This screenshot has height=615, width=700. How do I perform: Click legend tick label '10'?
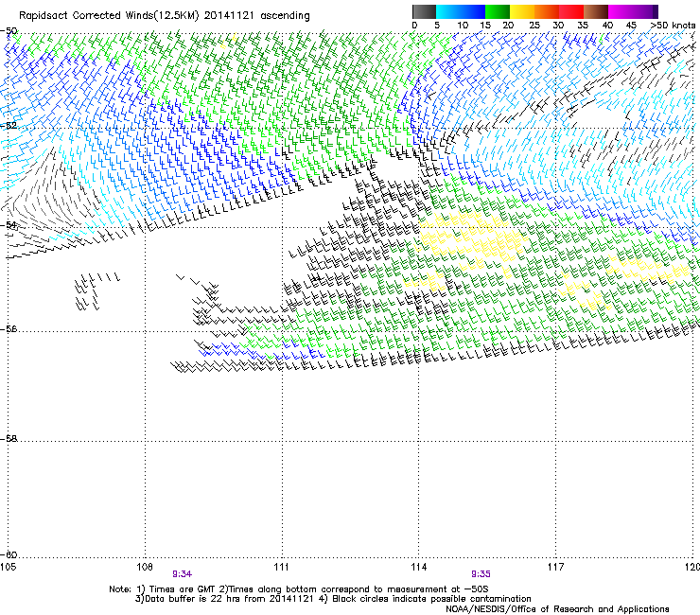(463, 26)
